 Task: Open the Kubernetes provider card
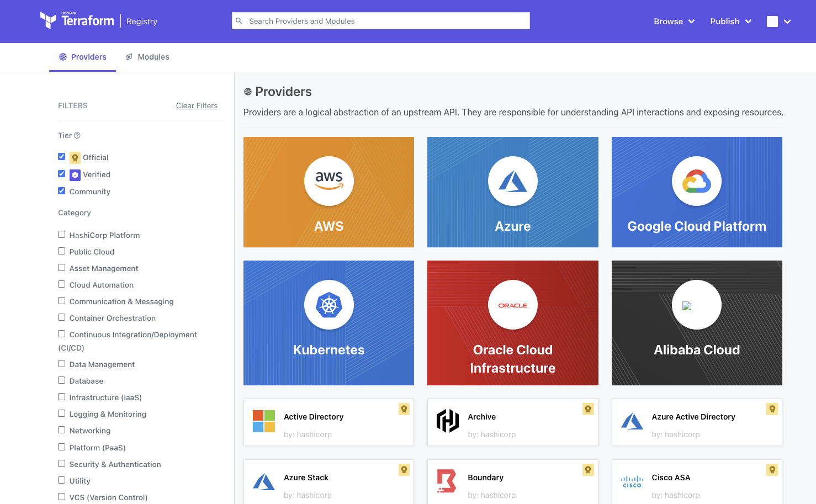tap(329, 323)
